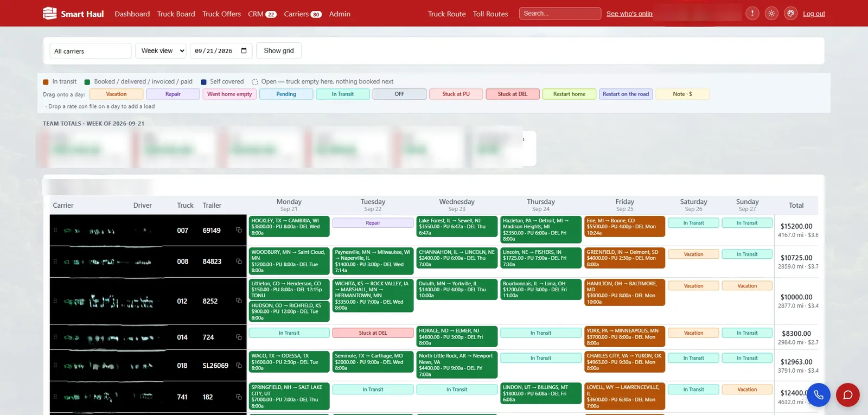Open the phone call floating button
868x415 pixels.
[x=819, y=395]
